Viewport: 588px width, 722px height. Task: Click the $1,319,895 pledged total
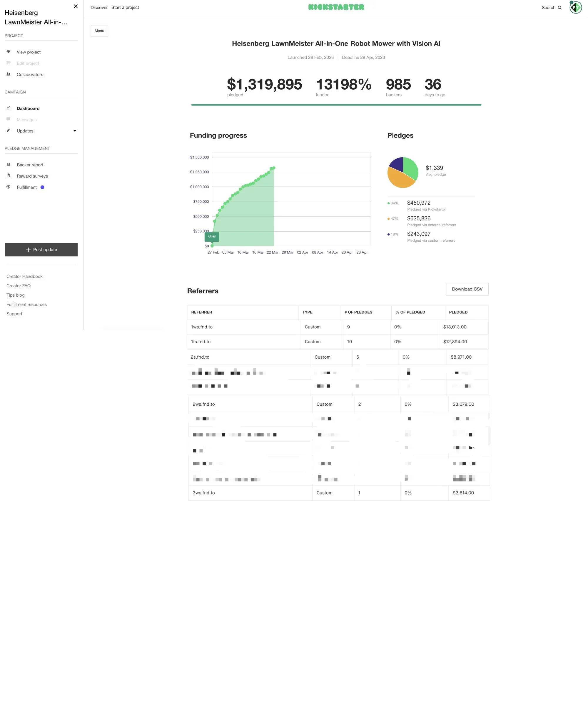[x=264, y=84]
